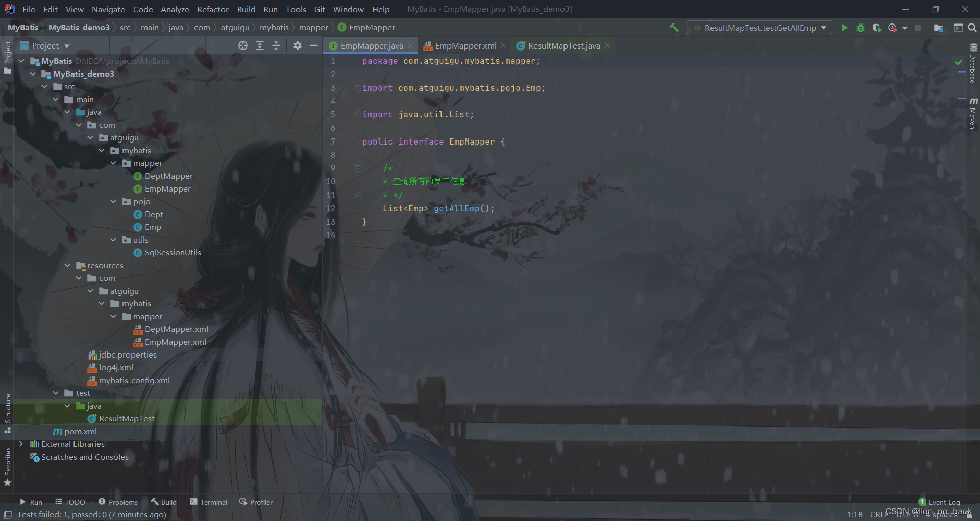Open the Project Structure dialog icon
Image resolution: width=980 pixels, height=521 pixels.
(x=938, y=28)
